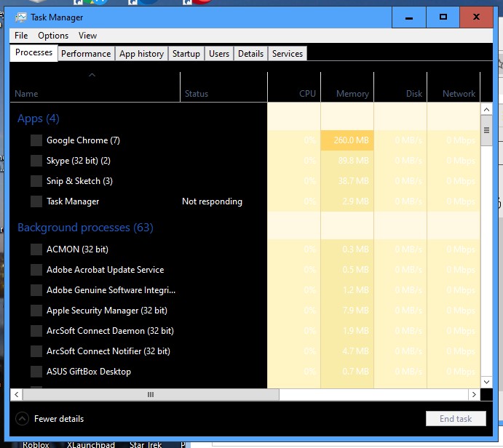Click the XLaunchpad label on desktop
Viewport: 503px width, 448px height.
click(91, 444)
